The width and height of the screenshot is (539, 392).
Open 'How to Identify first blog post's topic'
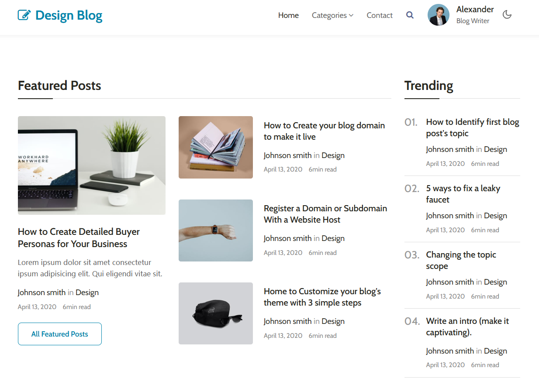(x=472, y=127)
